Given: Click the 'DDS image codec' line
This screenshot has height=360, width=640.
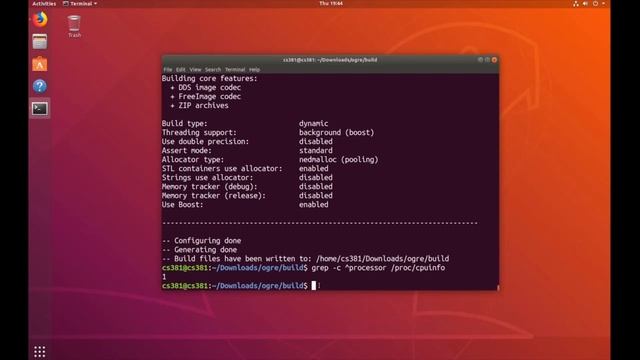Looking at the screenshot, I should (205, 87).
